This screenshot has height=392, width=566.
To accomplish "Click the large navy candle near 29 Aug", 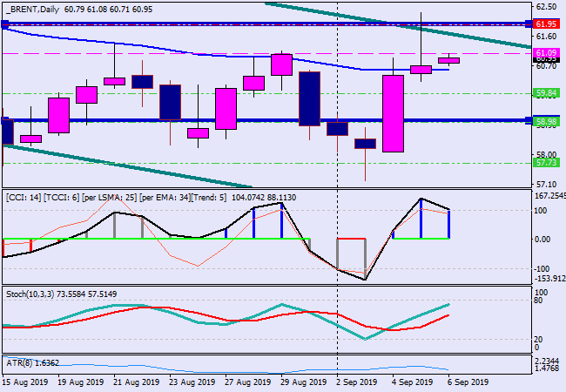I will point(309,98).
